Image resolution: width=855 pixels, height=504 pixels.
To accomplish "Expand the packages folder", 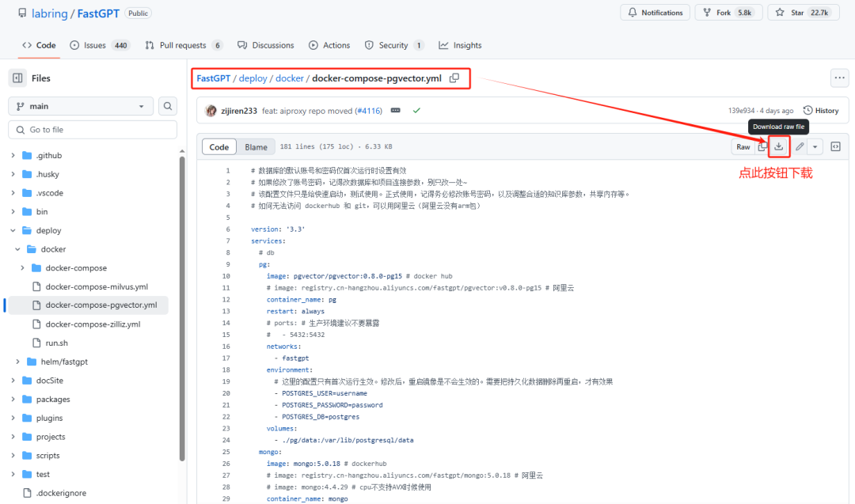I will click(13, 400).
